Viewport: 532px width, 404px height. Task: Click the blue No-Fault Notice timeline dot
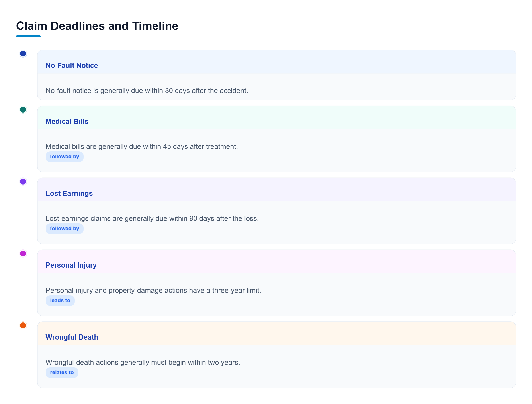(23, 54)
